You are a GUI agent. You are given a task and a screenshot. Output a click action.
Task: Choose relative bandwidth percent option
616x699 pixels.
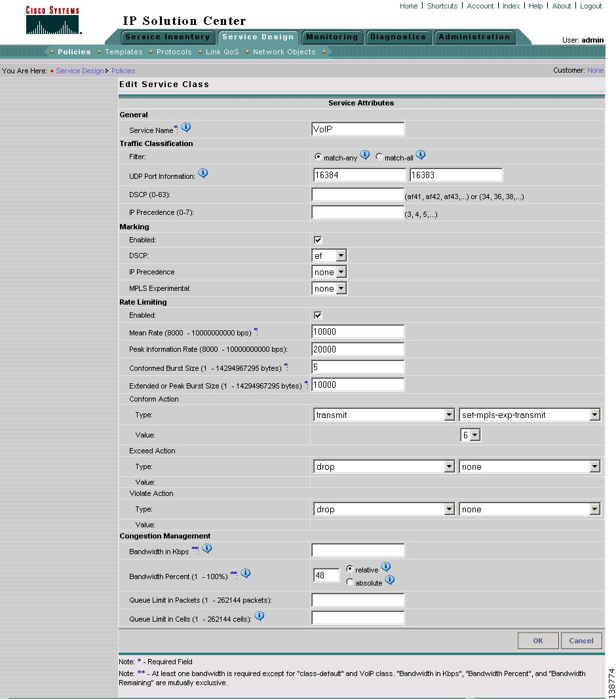[350, 569]
